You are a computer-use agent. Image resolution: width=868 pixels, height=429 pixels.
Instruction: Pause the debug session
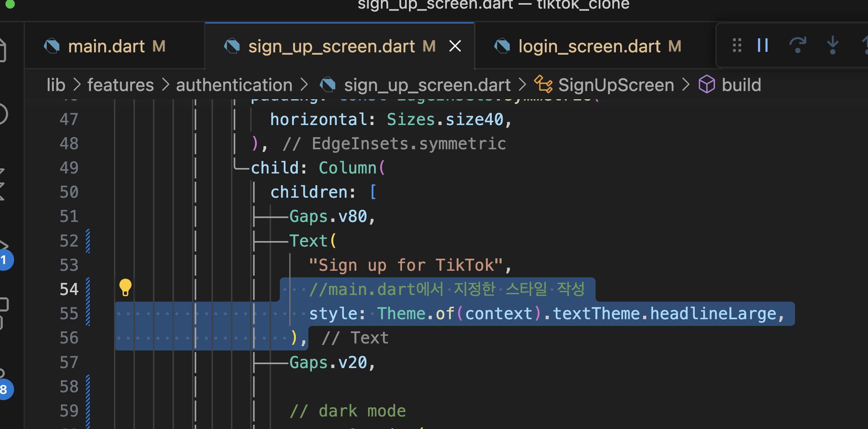coord(763,45)
